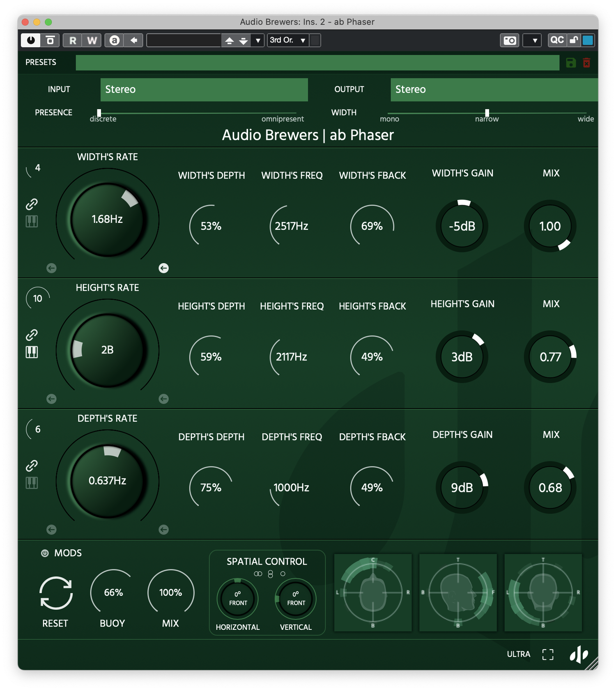
Task: Click the blue square host button
Action: (x=588, y=40)
